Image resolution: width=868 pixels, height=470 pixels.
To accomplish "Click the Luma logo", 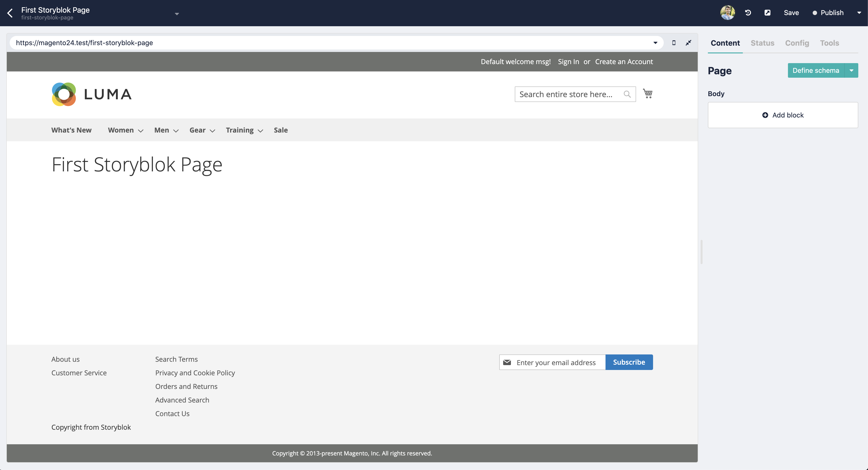I will point(92,94).
